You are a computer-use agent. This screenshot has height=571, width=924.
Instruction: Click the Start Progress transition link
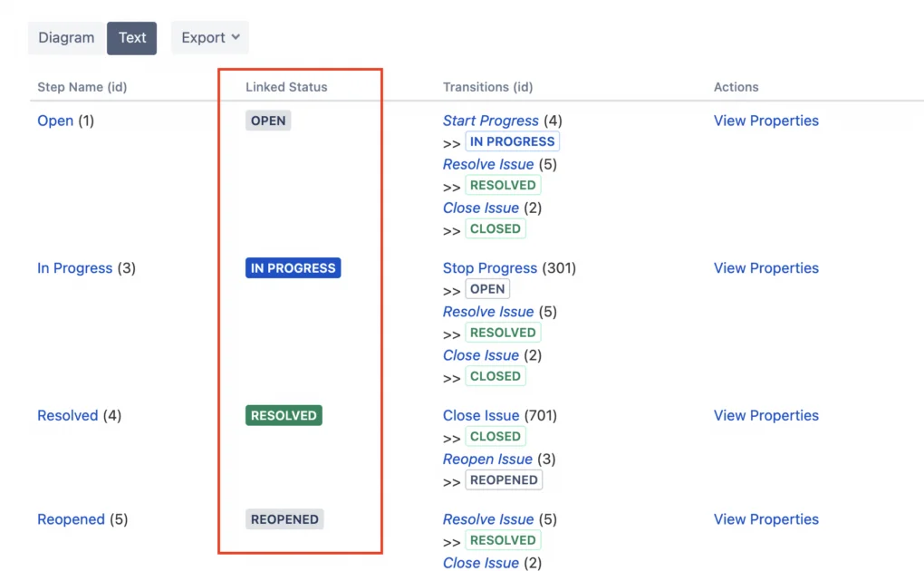tap(491, 121)
